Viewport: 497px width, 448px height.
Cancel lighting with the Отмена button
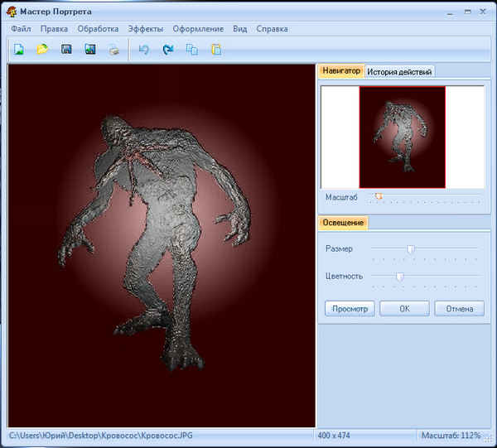pos(459,309)
